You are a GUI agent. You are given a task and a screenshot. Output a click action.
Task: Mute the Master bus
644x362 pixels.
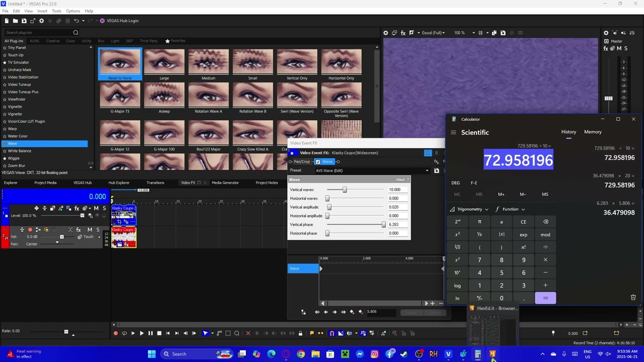[x=618, y=48]
